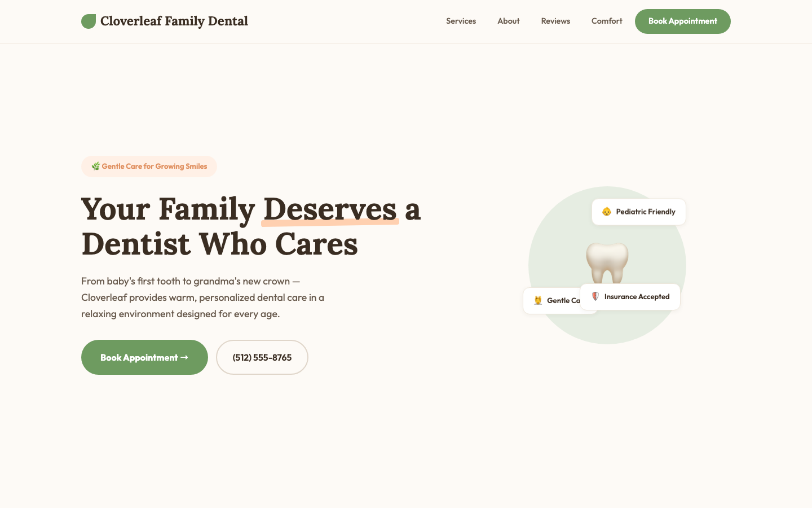Open the Reviews nav link

tap(555, 21)
